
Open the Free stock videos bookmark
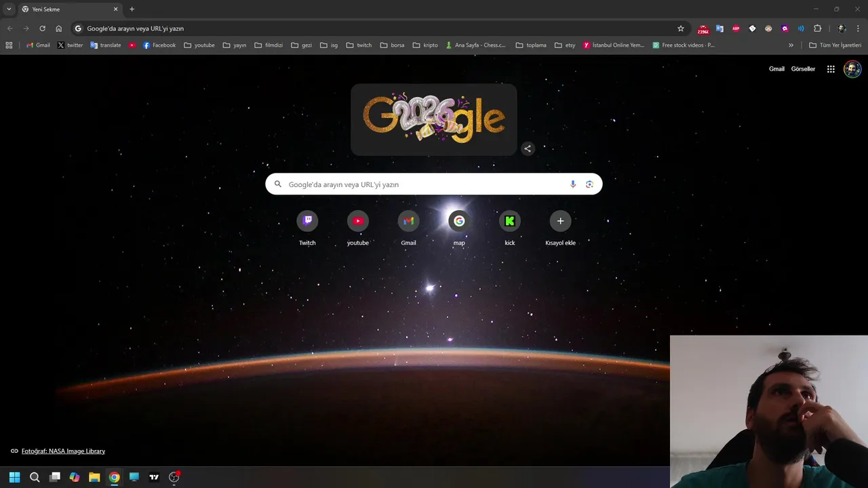click(684, 45)
